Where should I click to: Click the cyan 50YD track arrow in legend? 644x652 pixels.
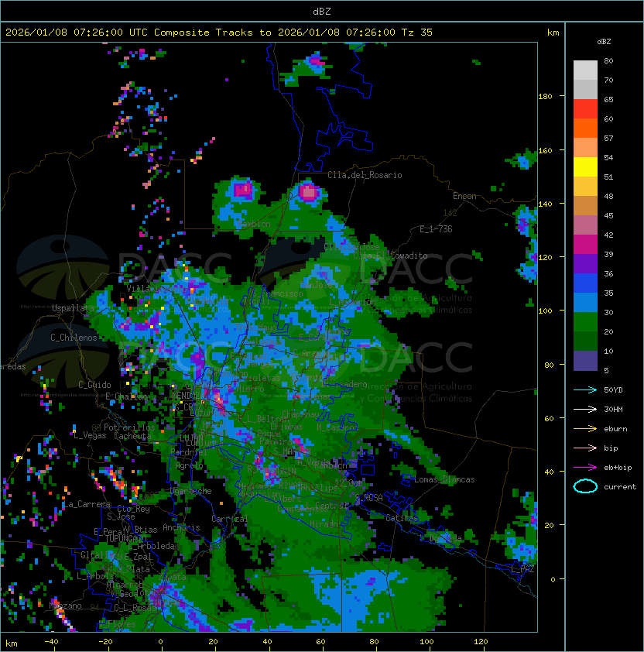tap(585, 390)
